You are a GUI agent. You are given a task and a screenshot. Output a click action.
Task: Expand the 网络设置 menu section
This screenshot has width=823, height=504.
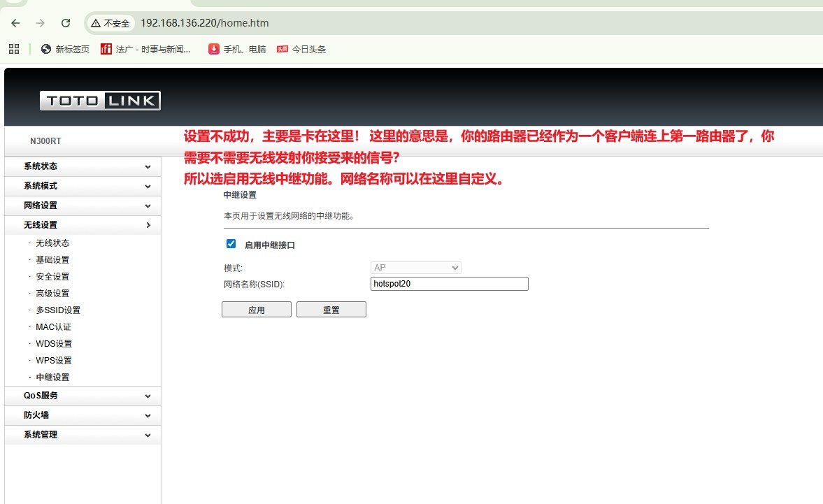click(x=83, y=206)
